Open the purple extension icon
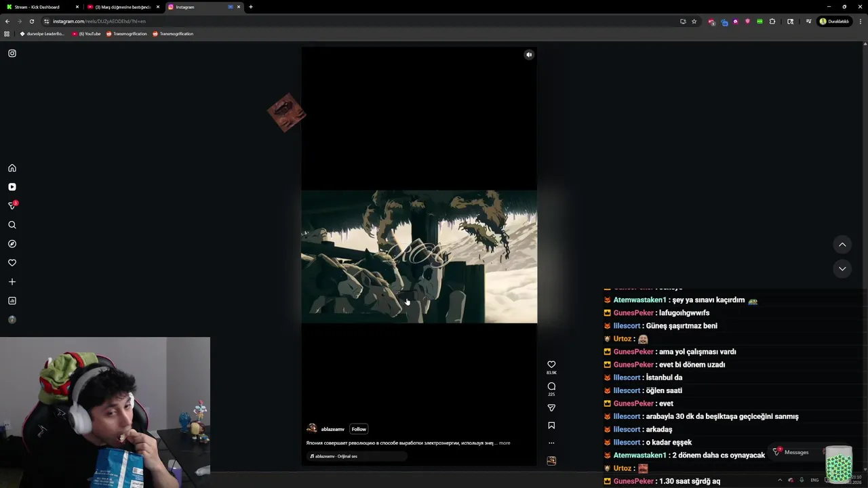Screen dimensions: 868x488 click(x=736, y=21)
